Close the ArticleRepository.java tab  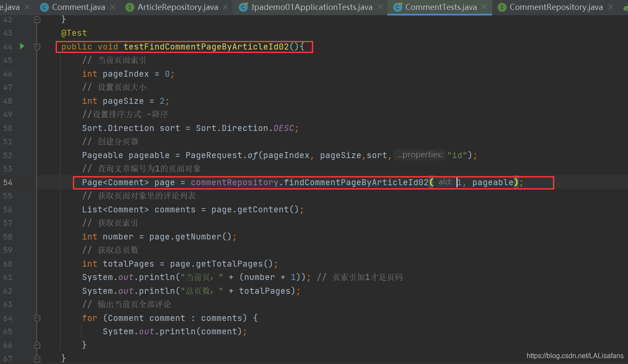point(226,7)
